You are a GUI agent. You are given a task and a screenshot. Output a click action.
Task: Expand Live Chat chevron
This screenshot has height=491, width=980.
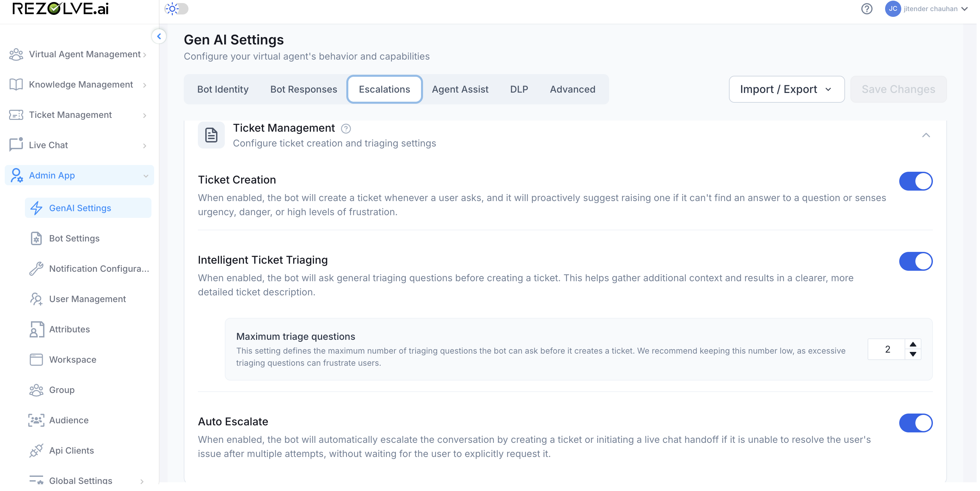click(x=145, y=146)
